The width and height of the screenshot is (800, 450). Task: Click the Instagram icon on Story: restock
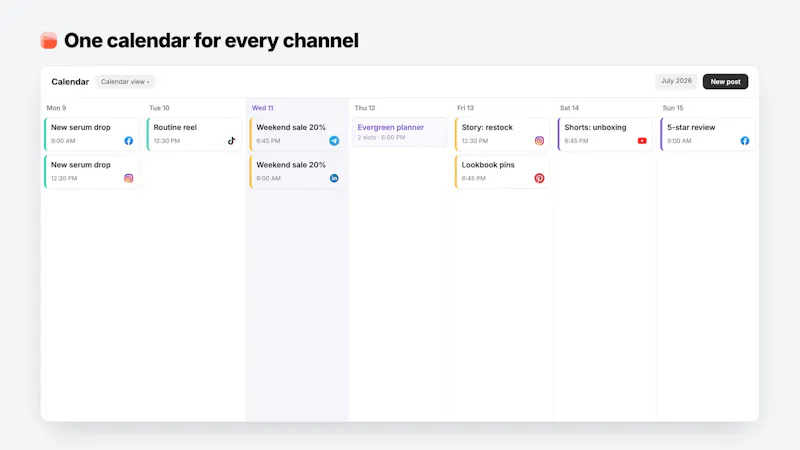coord(539,141)
